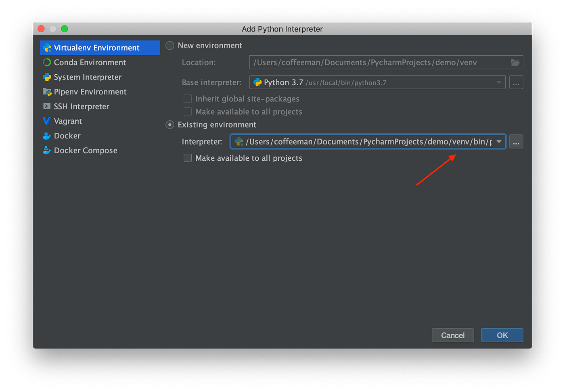565x392 pixels.
Task: Open the SSH Interpreter option
Action: [x=46, y=106]
